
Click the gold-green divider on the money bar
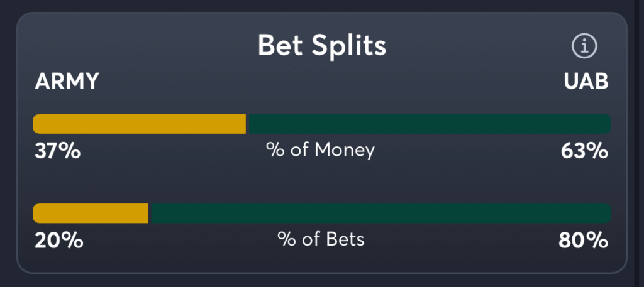247,124
